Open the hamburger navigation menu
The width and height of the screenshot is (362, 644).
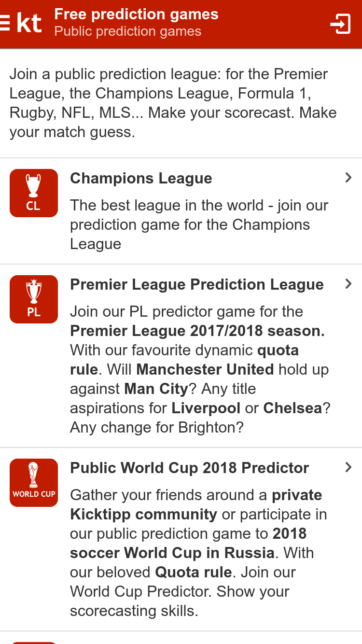pos(5,23)
